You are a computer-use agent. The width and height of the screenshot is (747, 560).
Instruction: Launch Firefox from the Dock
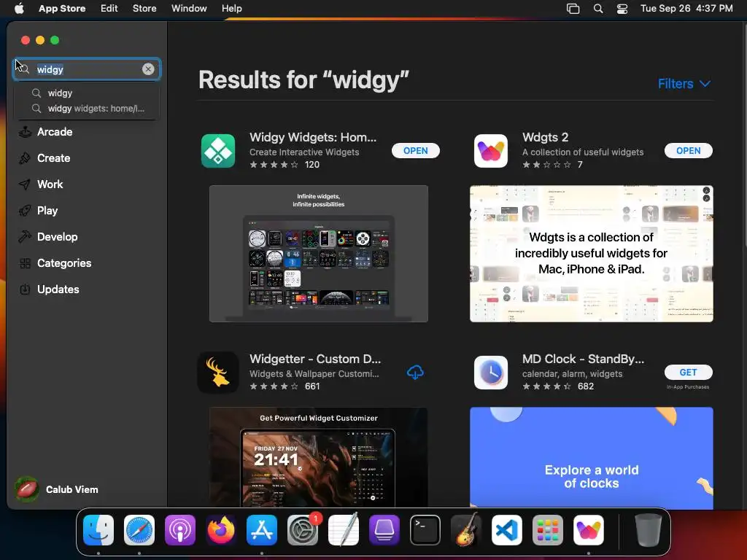pyautogui.click(x=221, y=530)
